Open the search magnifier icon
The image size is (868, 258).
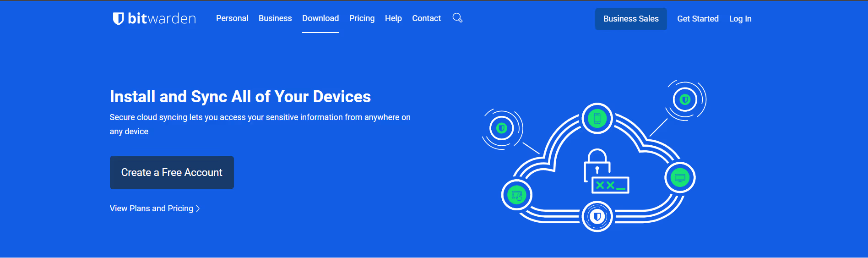pos(457,18)
